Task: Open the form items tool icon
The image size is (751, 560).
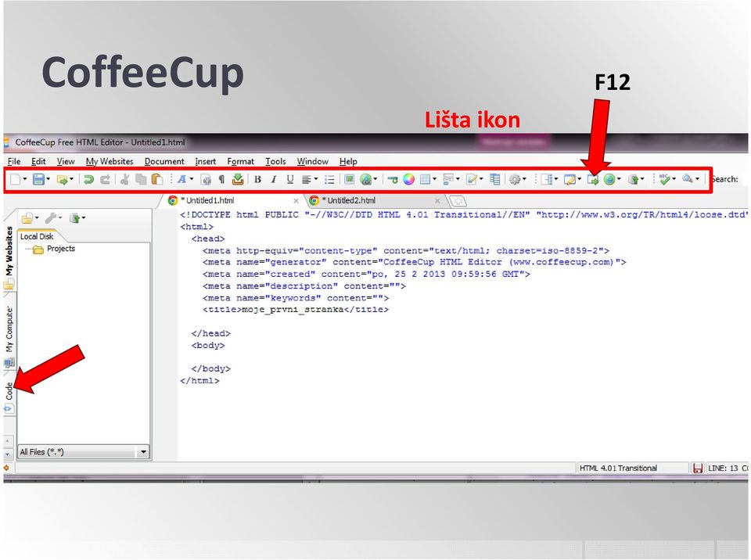Action: coord(448,180)
